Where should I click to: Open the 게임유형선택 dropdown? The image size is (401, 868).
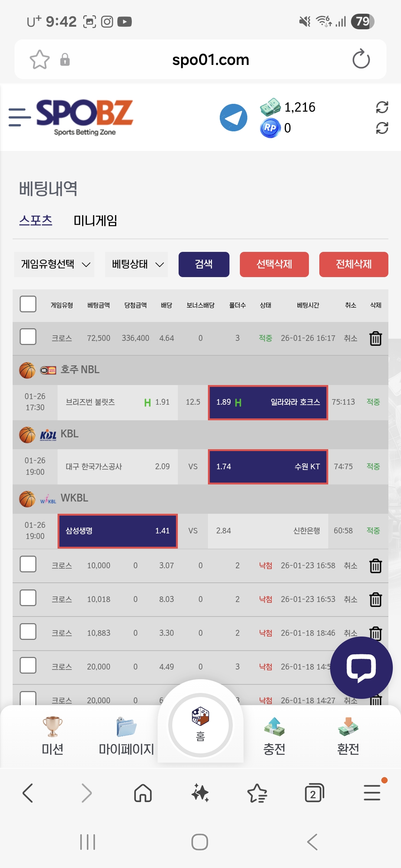coord(54,264)
